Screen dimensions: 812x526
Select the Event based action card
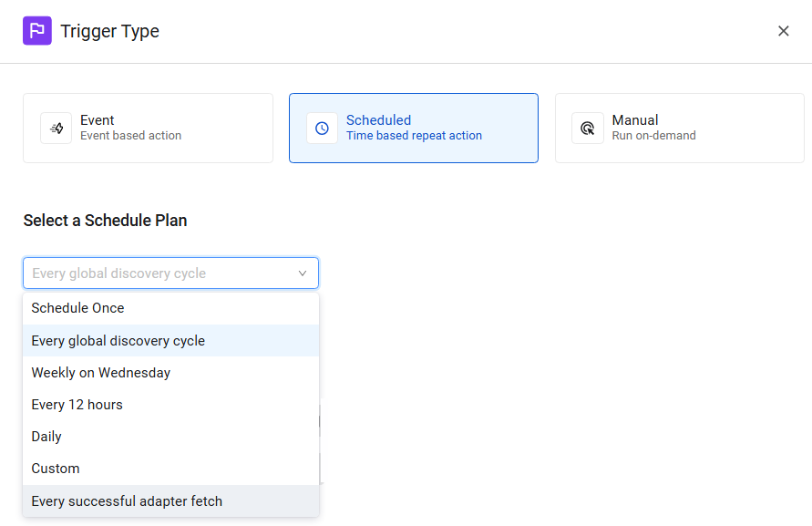pyautogui.click(x=148, y=129)
